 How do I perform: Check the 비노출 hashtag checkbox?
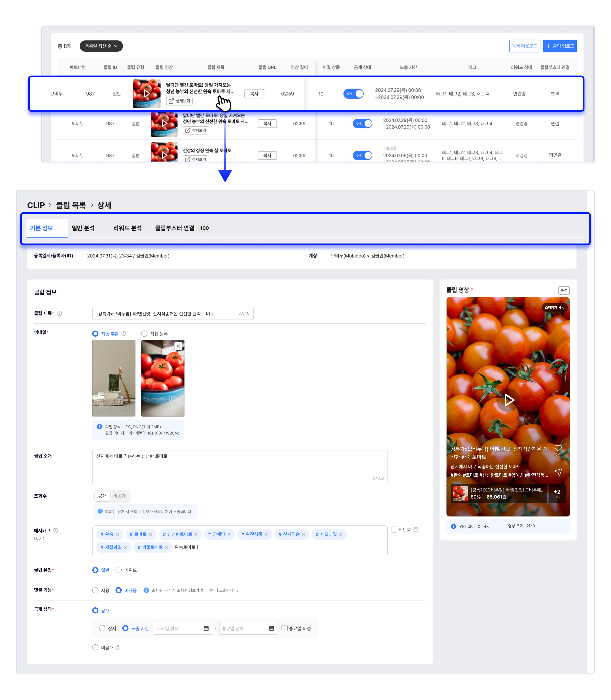click(394, 530)
